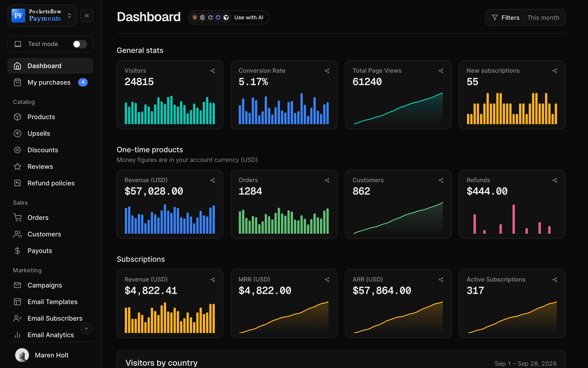This screenshot has height=368, width=588.
Task: Click the PF Pocketsflow logo
Action: coord(18,16)
